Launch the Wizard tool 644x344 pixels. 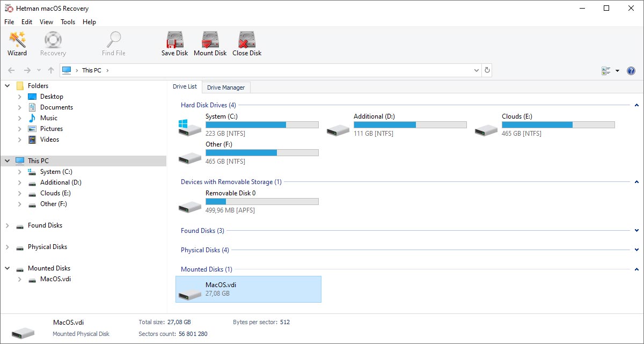[x=17, y=43]
